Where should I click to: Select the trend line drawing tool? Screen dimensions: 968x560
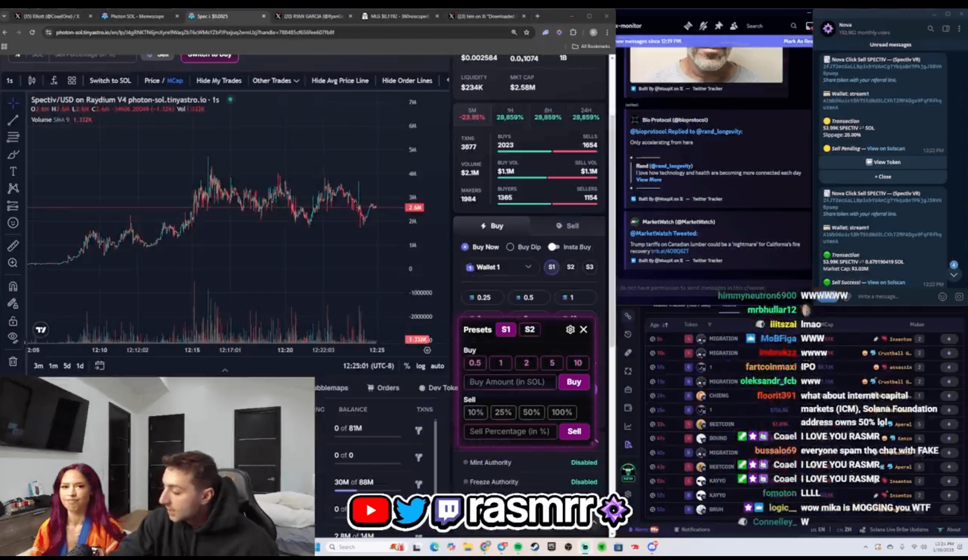(13, 120)
